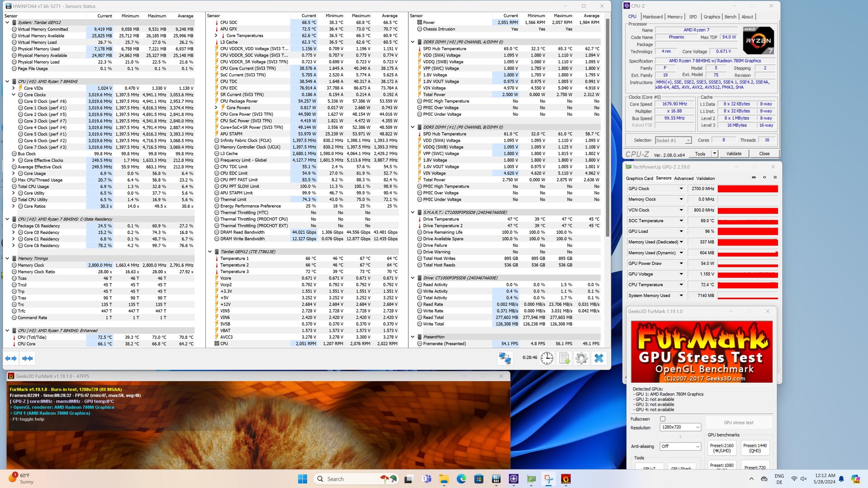The width and height of the screenshot is (868, 488).
Task: Open Task View from taskbar
Action: 408,479
